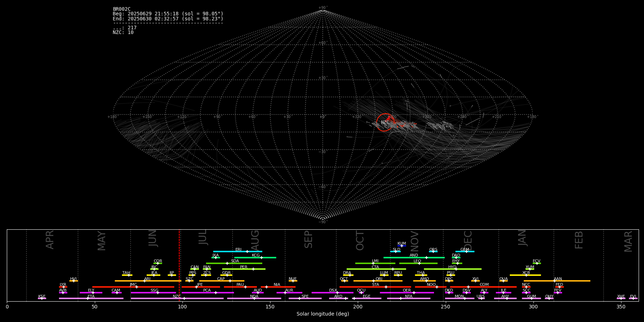The height and width of the screenshot is (322, 644).
Task: Click the LYR shower label
Action: (x=63, y=285)
